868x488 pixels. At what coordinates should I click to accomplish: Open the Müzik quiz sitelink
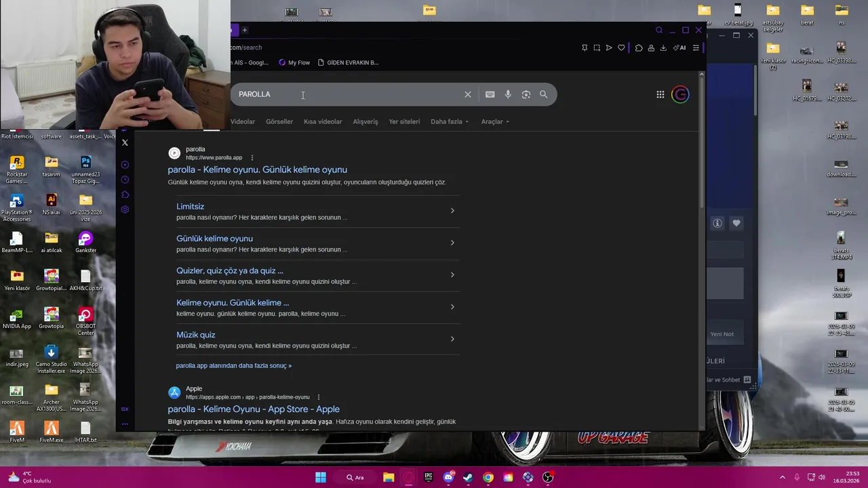pyautogui.click(x=196, y=335)
